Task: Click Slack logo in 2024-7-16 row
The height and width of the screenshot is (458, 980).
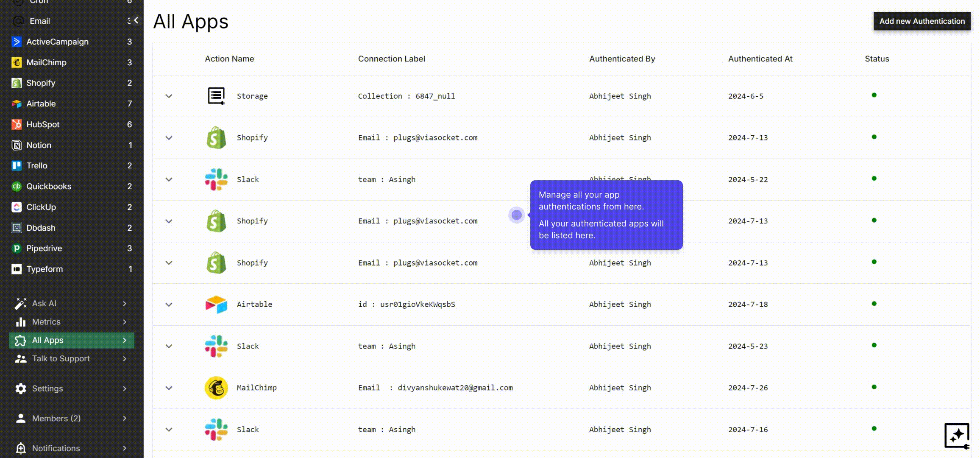Action: coord(216,430)
